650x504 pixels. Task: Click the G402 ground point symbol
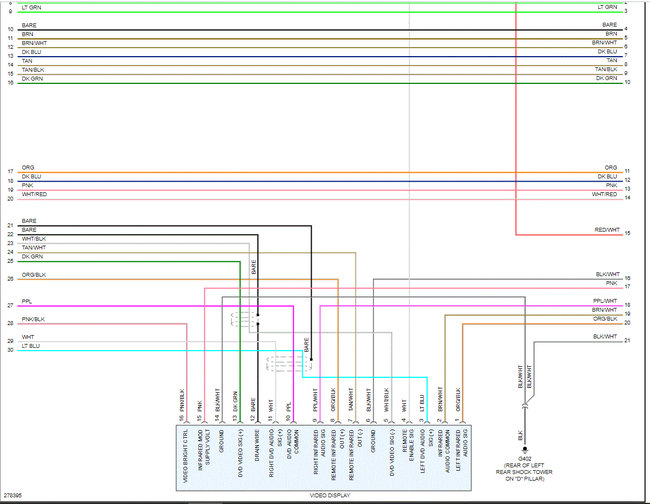coord(524,449)
